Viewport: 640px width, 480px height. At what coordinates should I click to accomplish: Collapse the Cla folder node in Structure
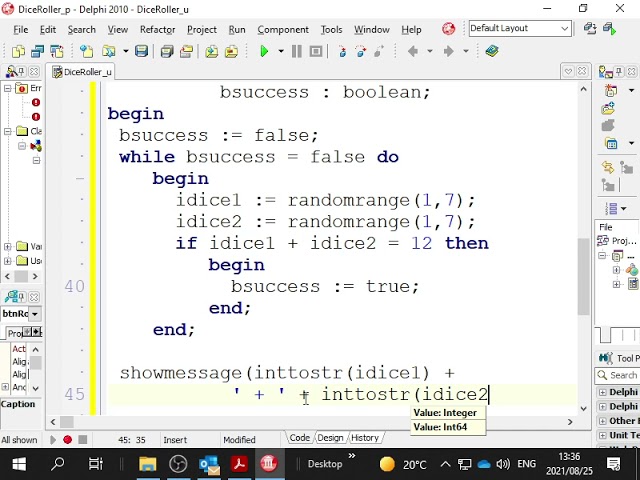click(7, 131)
